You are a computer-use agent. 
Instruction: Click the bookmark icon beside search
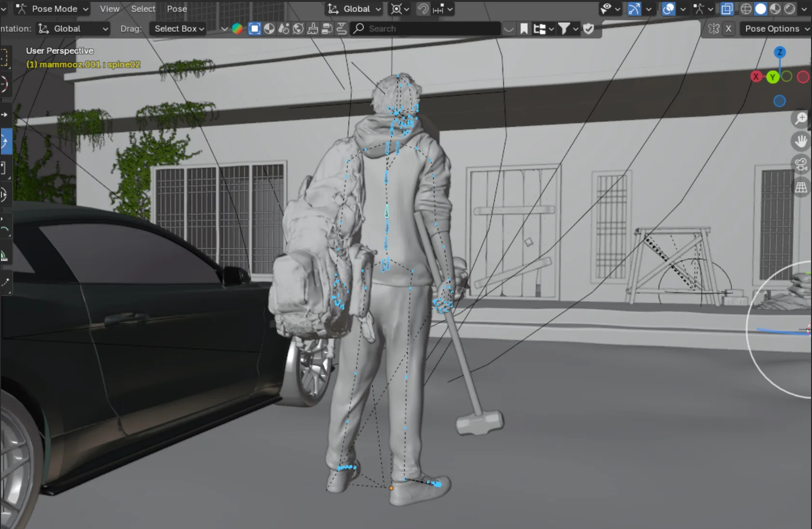coord(524,28)
